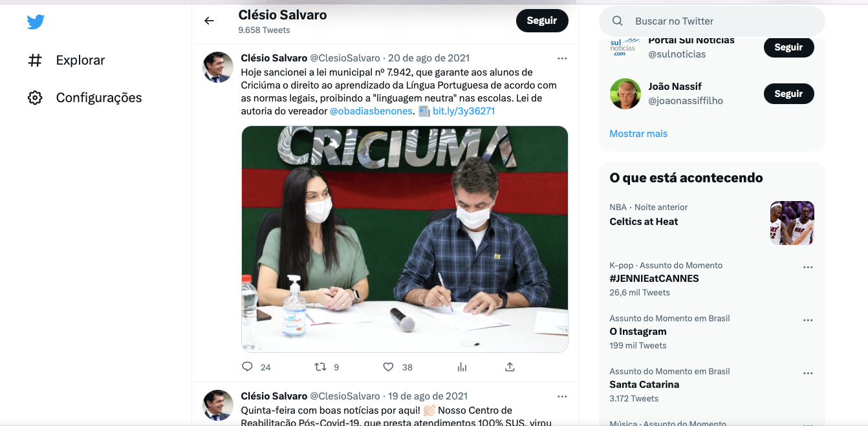Screen dimensions: 868x426
Task: Open more options for Santa Catarina trend
Action: 808,373
